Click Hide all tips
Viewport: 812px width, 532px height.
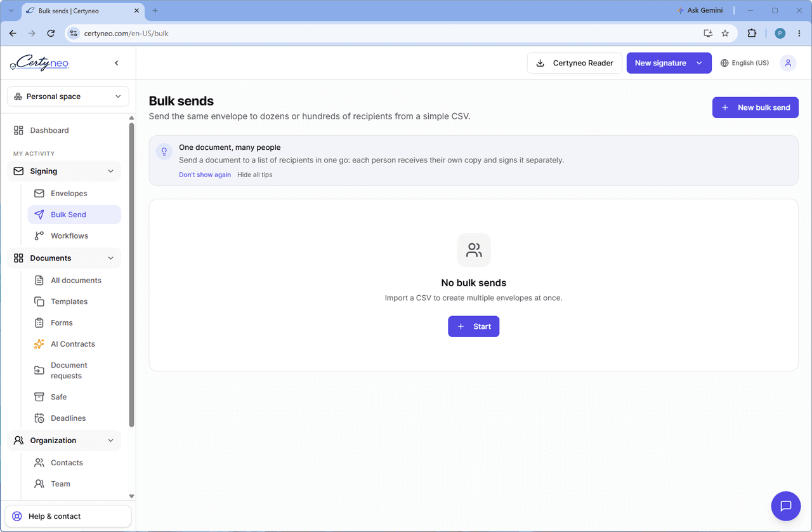255,175
